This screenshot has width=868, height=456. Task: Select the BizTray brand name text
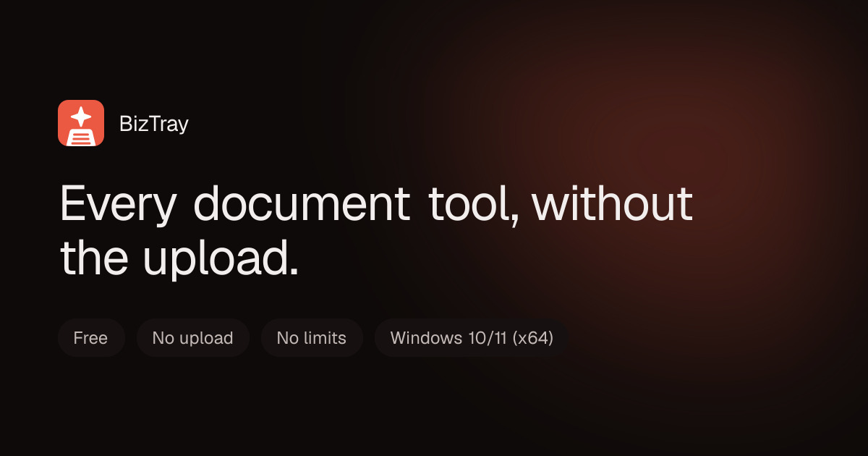click(x=153, y=124)
